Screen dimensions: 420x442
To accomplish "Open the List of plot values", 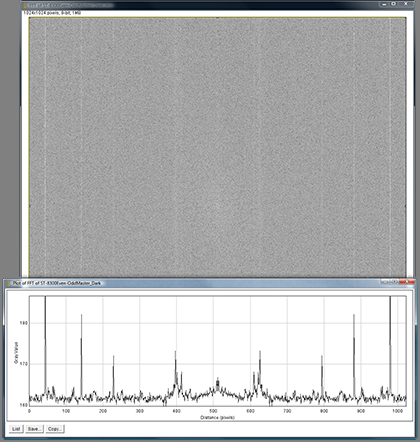I will 16,429.
